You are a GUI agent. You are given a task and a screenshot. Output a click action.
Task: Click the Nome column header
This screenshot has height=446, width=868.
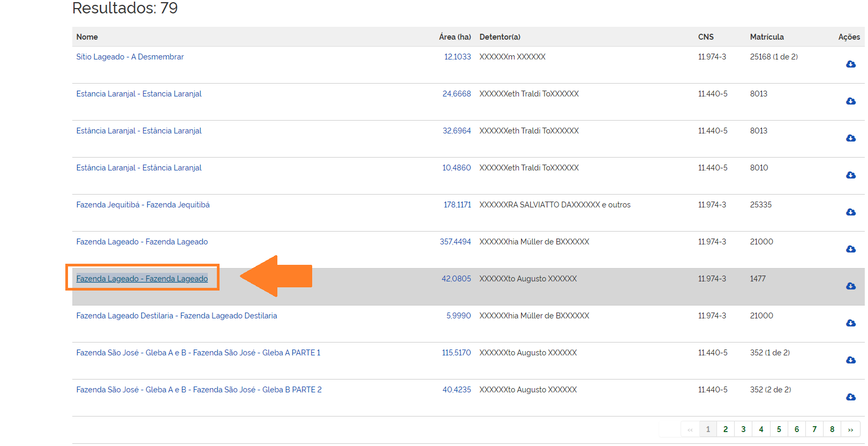[x=87, y=37]
